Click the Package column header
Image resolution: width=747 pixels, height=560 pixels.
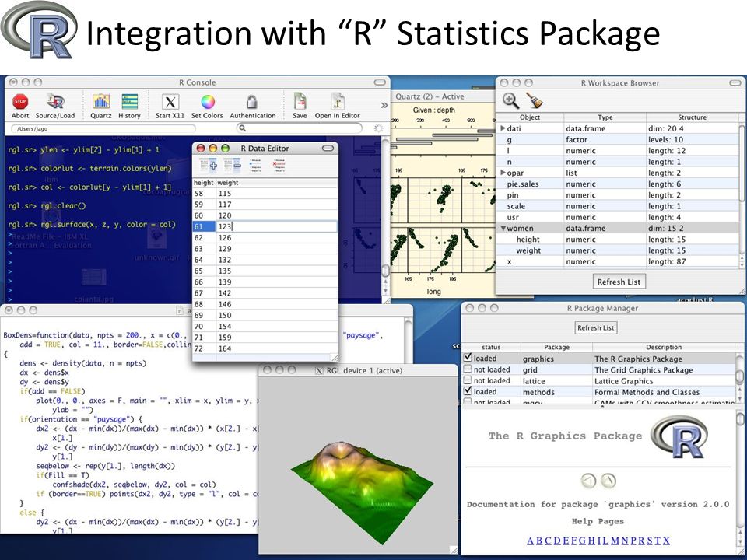click(557, 347)
